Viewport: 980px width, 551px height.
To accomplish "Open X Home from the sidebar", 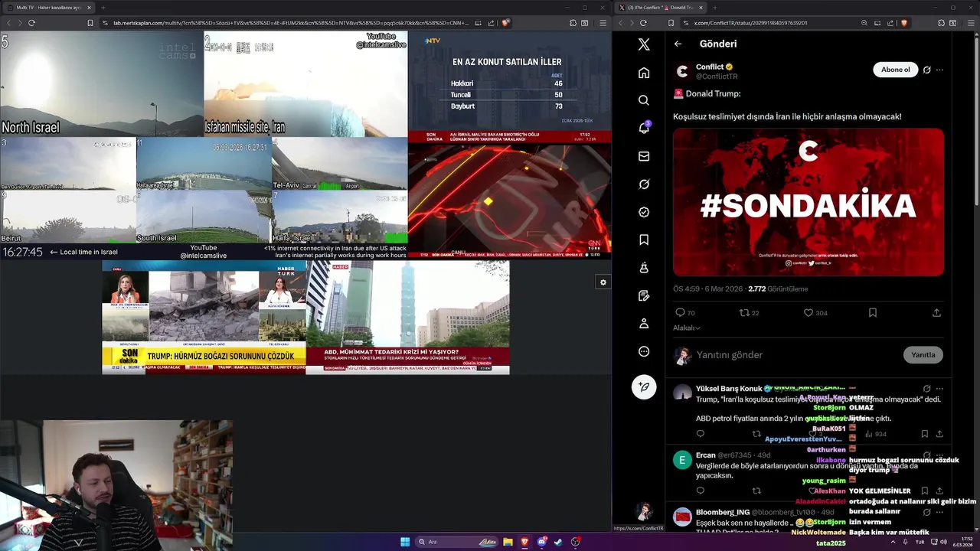I will click(x=644, y=73).
